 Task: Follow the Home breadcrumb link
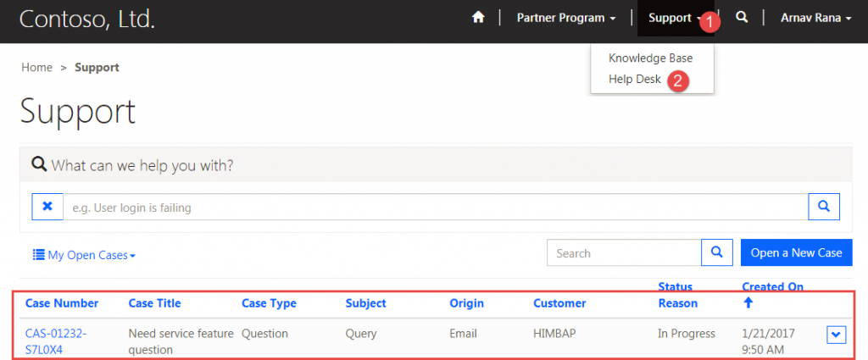36,68
